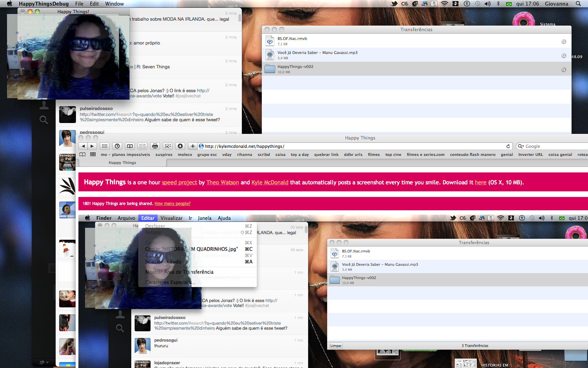
Task: Open the 'toy a day' bookmark
Action: (300, 155)
